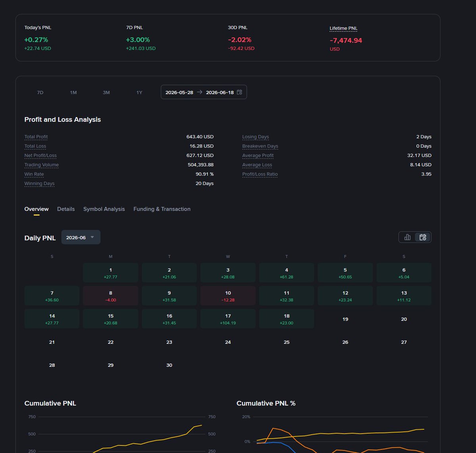Screen dimensions: 476x453
Task: Click the Lifetime PNL label
Action: click(x=344, y=28)
